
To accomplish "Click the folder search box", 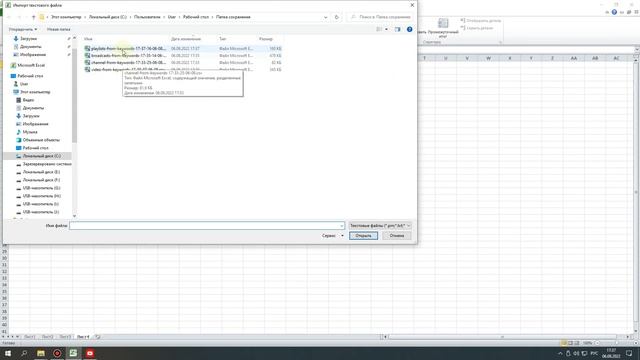I will [381, 17].
